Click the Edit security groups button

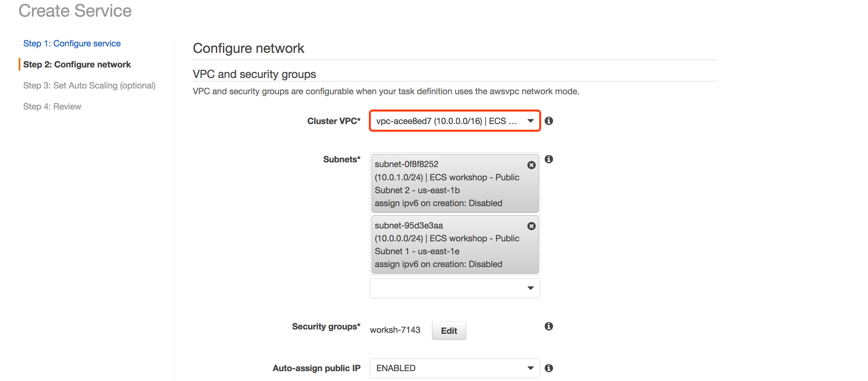449,331
